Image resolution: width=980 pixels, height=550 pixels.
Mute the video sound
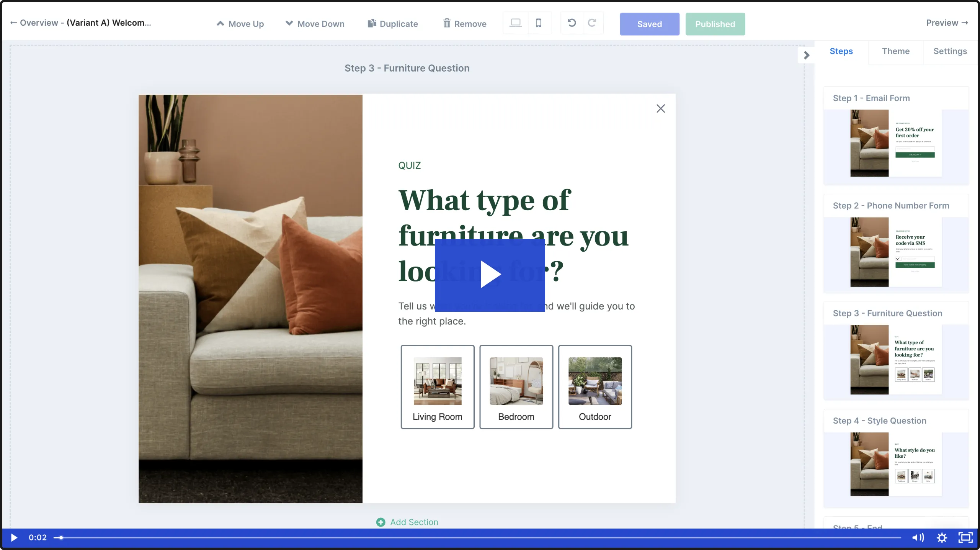pos(918,537)
